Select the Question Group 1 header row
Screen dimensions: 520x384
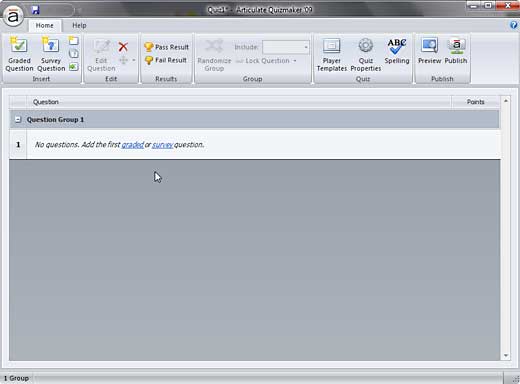254,119
